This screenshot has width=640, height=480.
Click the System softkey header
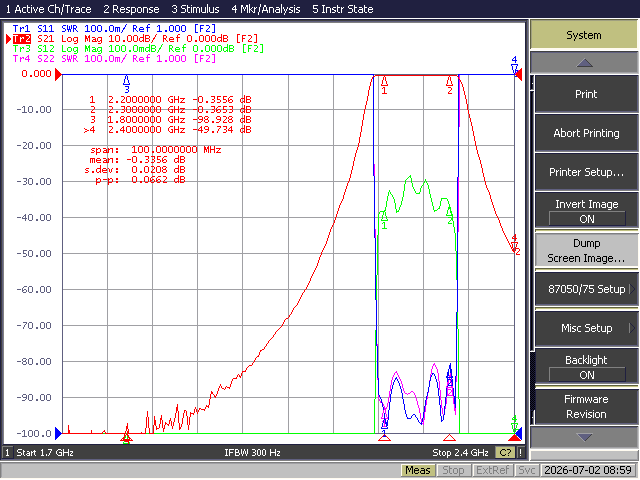tap(584, 35)
